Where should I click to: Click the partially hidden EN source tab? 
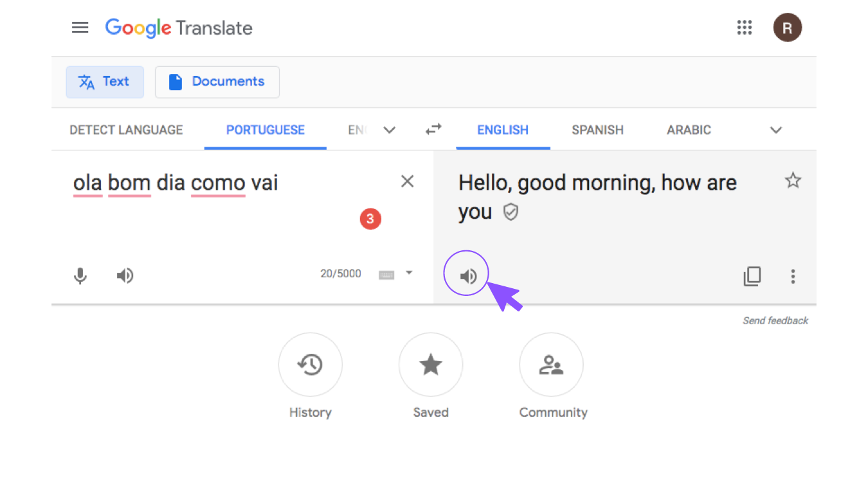click(357, 130)
